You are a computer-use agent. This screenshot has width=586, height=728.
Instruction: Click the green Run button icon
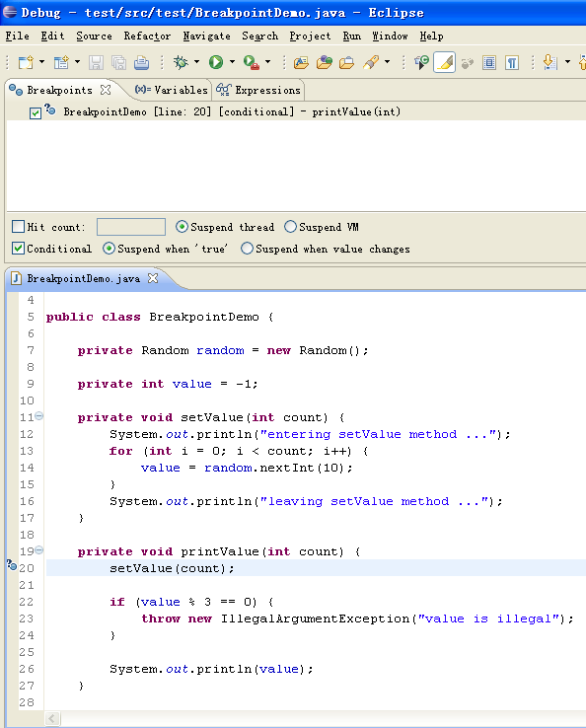(216, 62)
